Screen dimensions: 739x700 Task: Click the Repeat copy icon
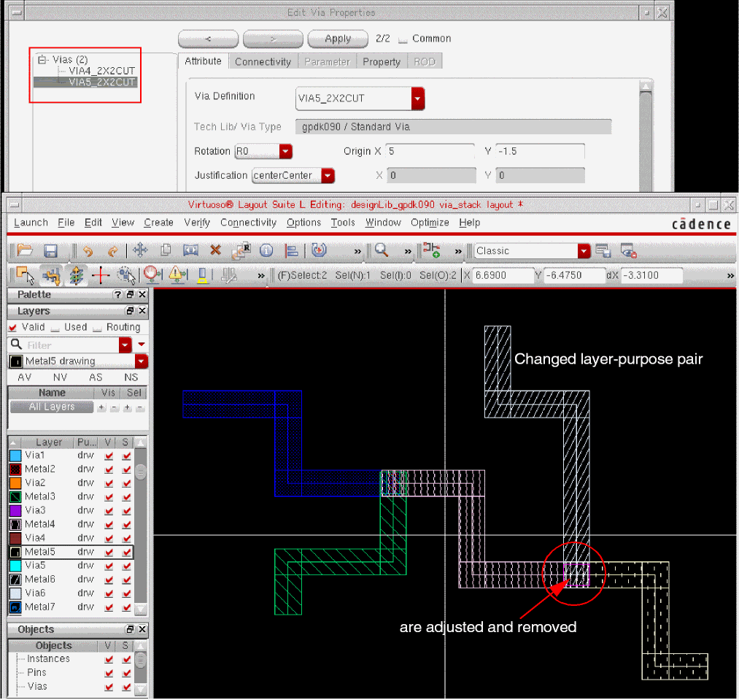241,250
